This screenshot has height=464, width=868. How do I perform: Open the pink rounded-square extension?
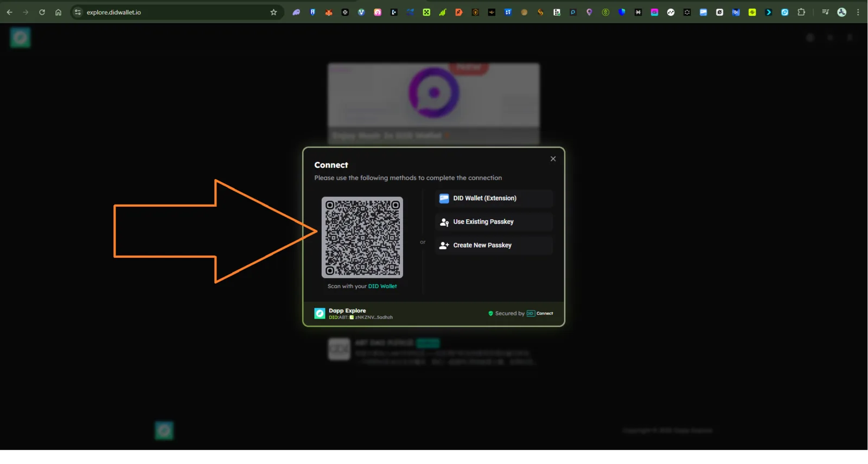(378, 12)
